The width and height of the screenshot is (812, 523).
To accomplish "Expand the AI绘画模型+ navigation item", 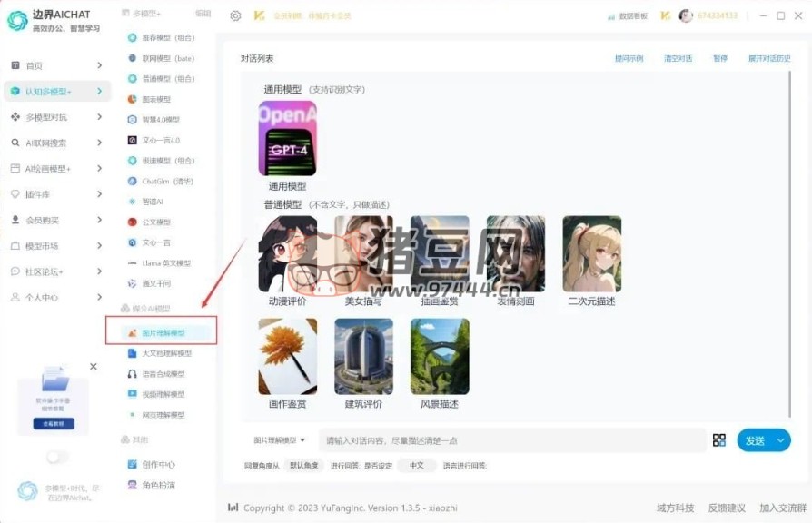I will (x=56, y=169).
